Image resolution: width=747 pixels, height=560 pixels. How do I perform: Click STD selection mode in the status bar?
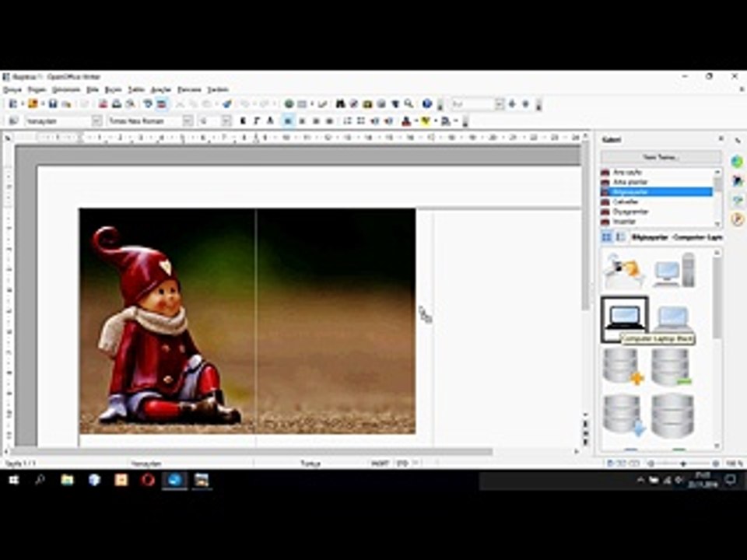[x=402, y=463]
